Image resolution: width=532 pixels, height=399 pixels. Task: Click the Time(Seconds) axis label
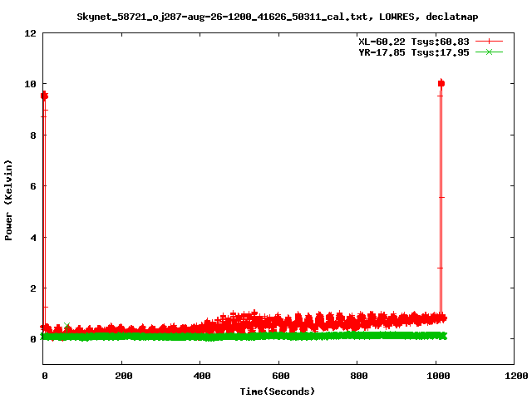pos(278,392)
